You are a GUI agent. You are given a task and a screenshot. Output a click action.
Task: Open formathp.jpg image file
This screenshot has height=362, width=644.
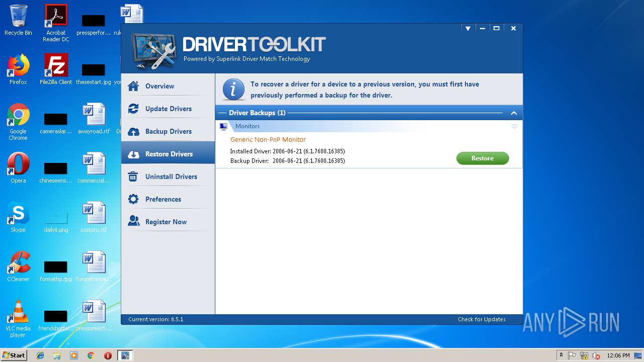click(x=56, y=271)
